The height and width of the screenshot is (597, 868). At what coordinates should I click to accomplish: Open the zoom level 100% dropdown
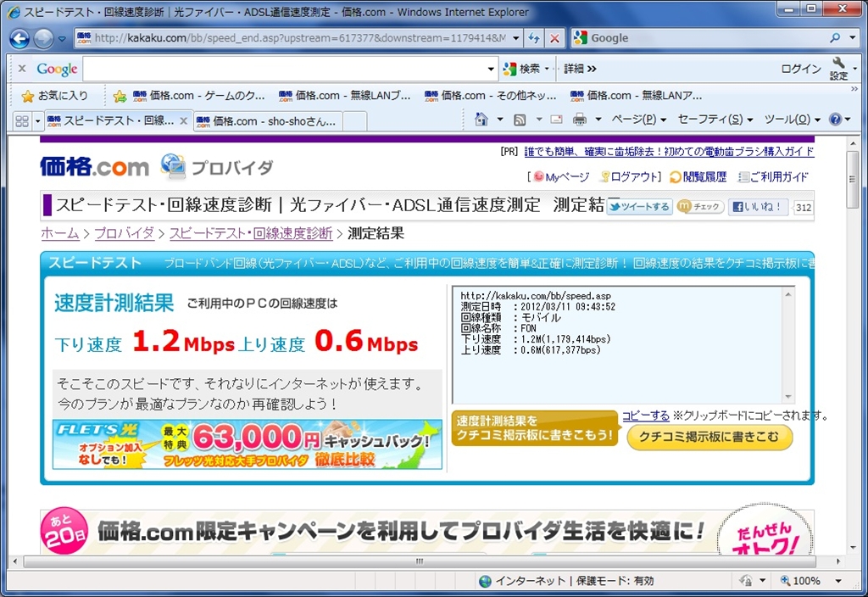tap(838, 581)
